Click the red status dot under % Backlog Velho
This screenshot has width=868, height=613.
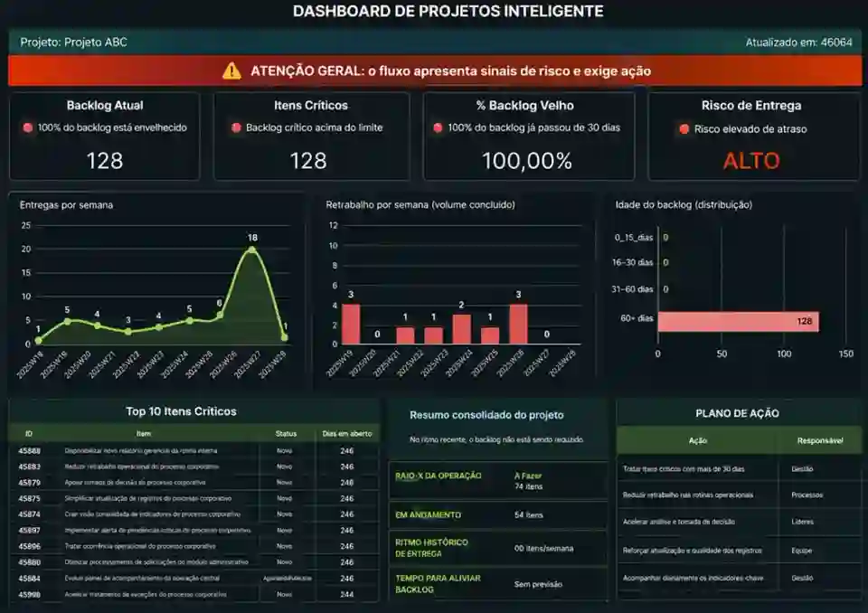tap(438, 128)
